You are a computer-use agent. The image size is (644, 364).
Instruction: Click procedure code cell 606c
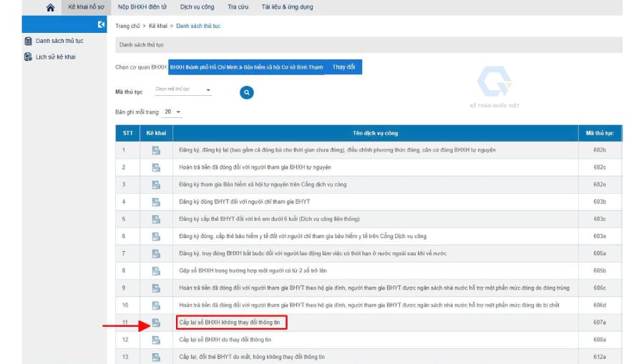point(600,288)
